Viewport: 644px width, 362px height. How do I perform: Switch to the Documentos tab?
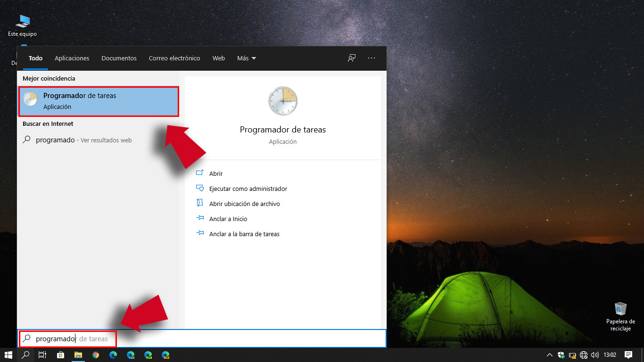point(119,58)
